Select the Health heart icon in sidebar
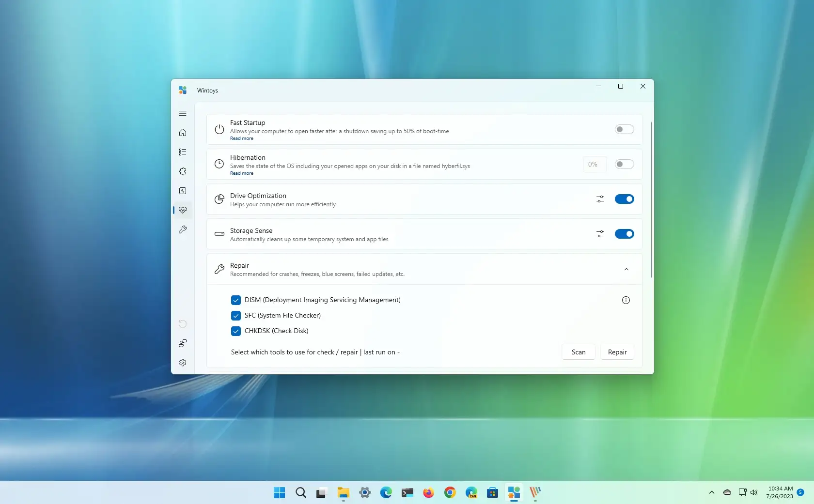Viewport: 814px width, 504px height. (x=183, y=210)
